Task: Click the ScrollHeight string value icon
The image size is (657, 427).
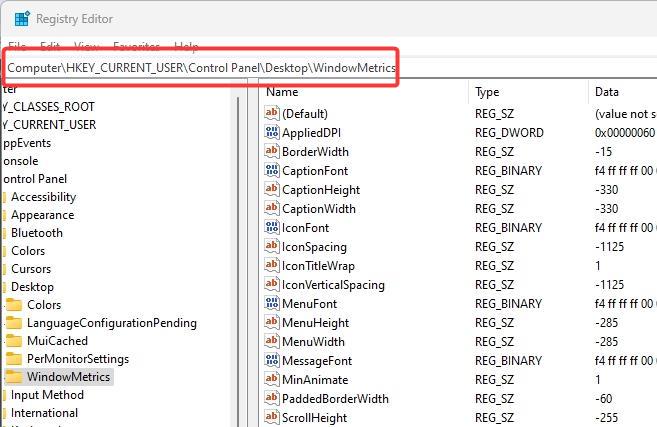Action: point(272,417)
